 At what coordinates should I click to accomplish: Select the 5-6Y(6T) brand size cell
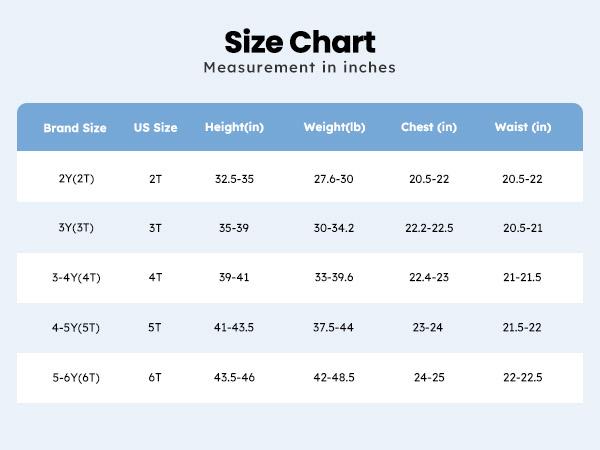click(x=76, y=377)
